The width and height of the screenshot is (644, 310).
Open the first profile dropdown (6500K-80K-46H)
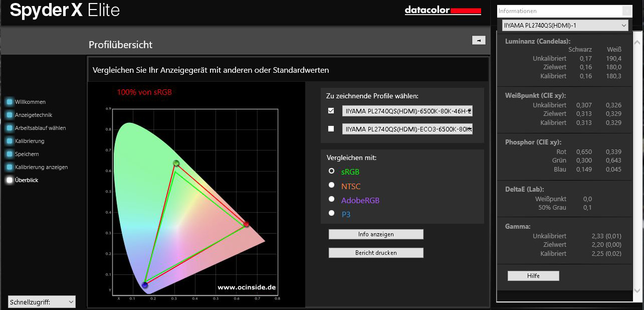point(407,111)
